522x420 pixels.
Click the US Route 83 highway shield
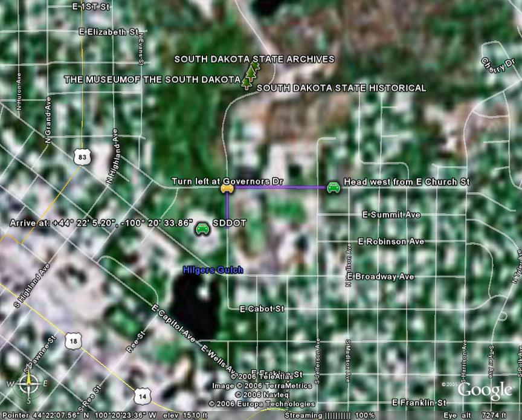82,157
